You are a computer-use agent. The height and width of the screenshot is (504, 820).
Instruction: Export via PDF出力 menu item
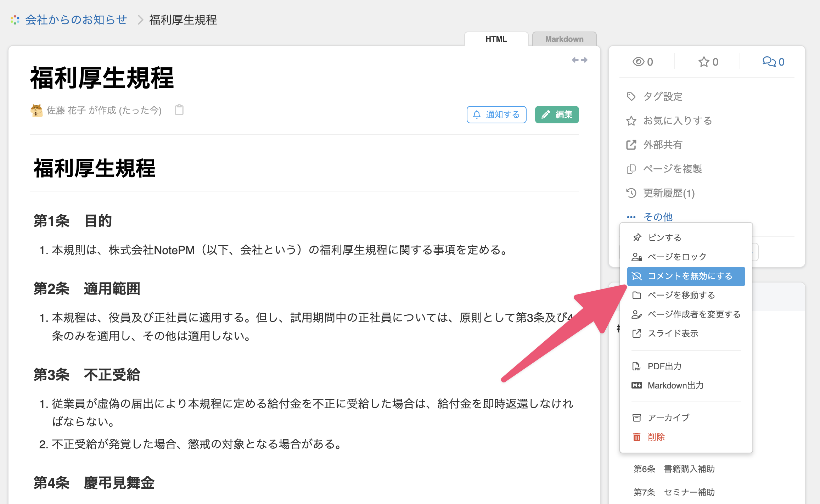(686, 366)
